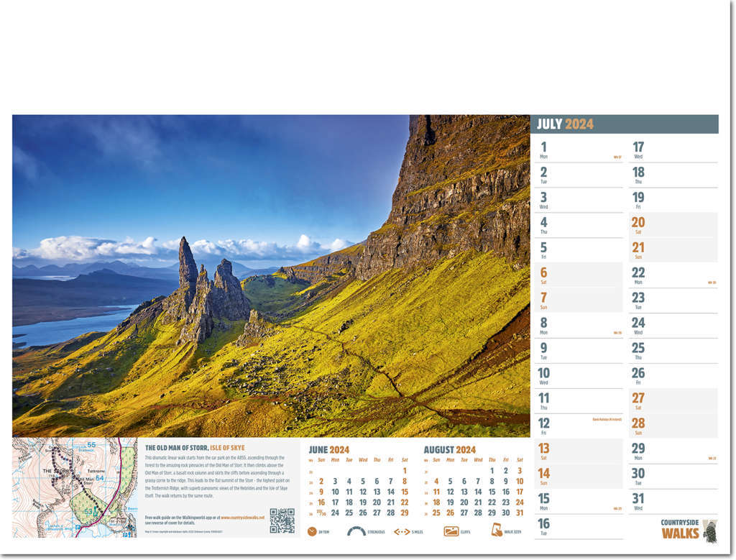Screen dimensions: 736x560
Task: Select July 12 Fri with bank holiday note
Action: click(x=579, y=426)
